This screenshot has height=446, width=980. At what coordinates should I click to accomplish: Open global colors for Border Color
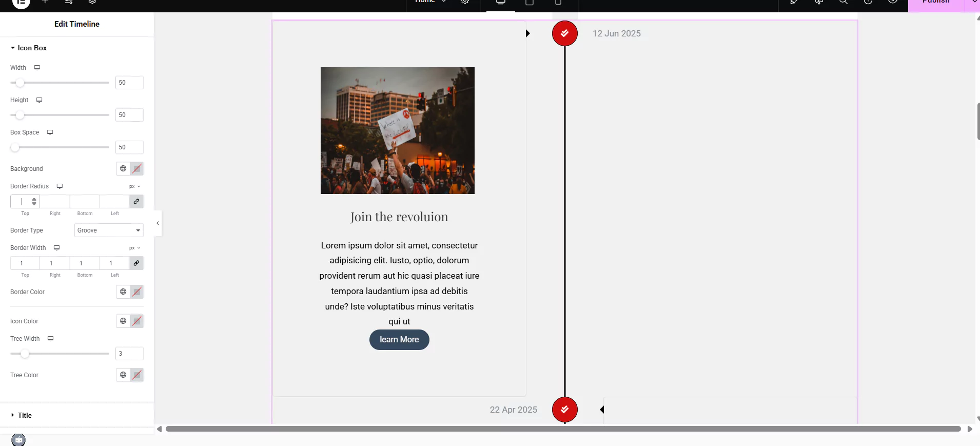coord(123,292)
